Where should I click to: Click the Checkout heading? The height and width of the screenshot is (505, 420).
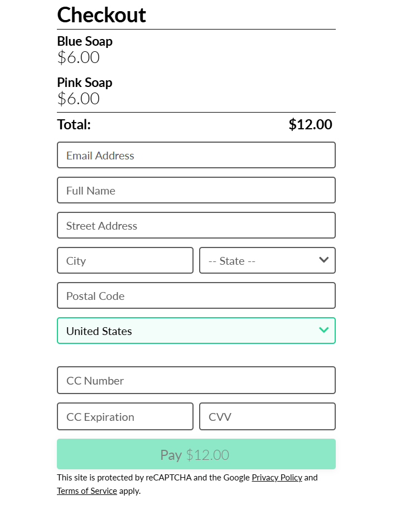(102, 15)
